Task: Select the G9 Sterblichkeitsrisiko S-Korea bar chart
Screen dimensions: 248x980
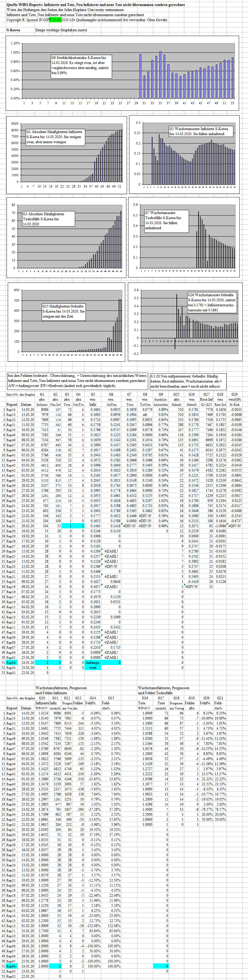Action: point(122,73)
